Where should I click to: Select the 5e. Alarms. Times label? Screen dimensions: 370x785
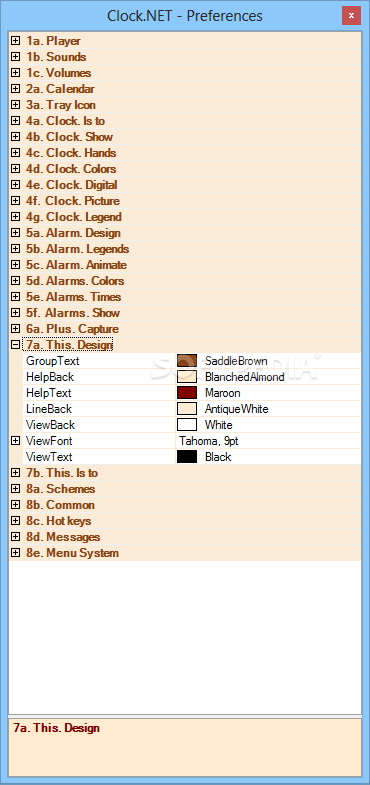[x=74, y=297]
